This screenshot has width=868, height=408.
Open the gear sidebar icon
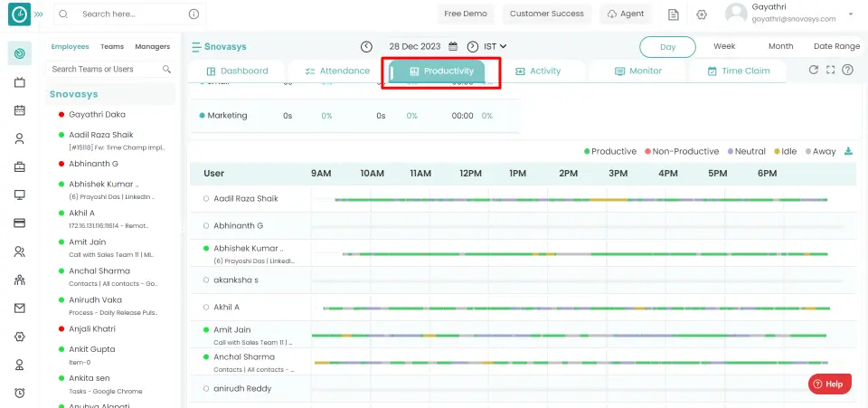(19, 336)
